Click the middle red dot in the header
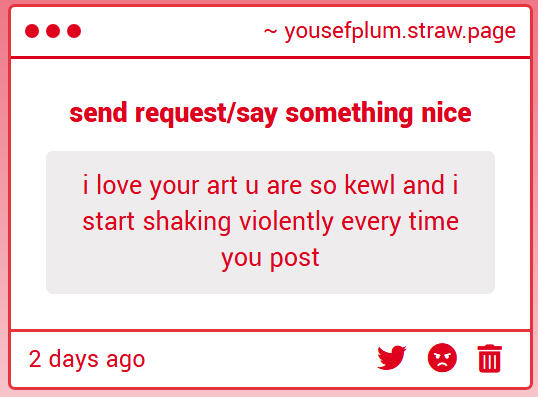Viewport: 538px width, 397px height. click(53, 31)
